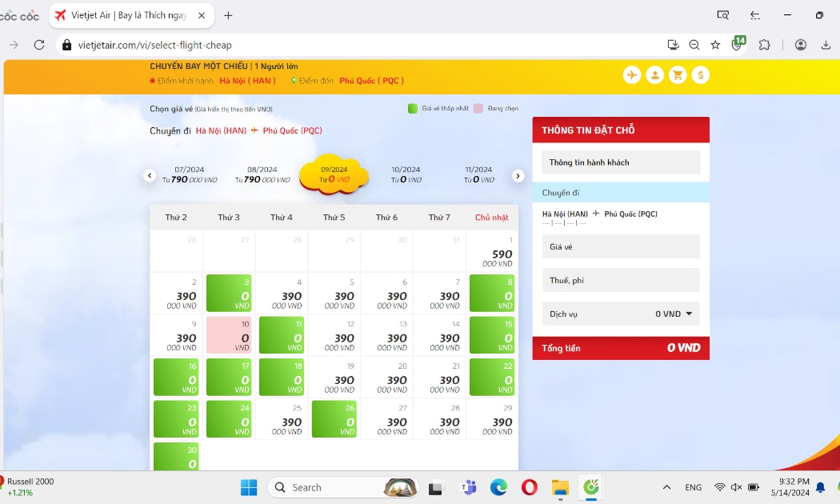
Task: Pick September 26 green zero-fare date
Action: [334, 419]
